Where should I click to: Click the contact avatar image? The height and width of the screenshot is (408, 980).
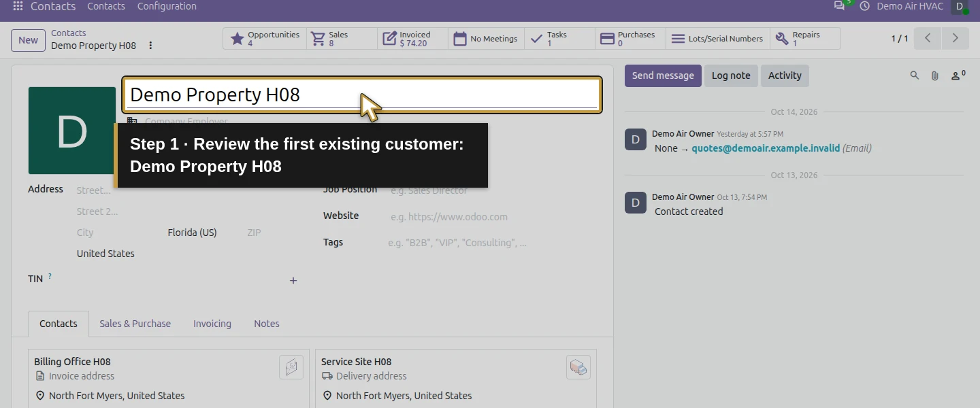[72, 131]
